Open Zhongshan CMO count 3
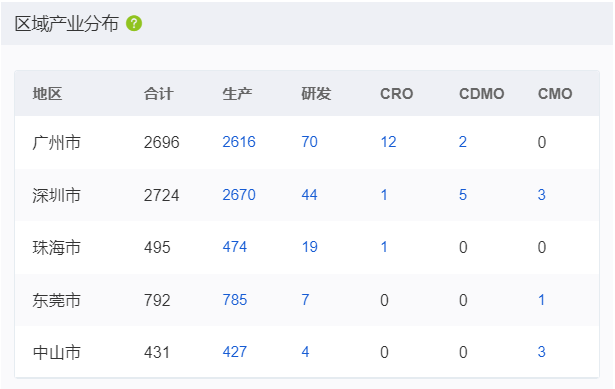The height and width of the screenshot is (389, 615). [542, 352]
